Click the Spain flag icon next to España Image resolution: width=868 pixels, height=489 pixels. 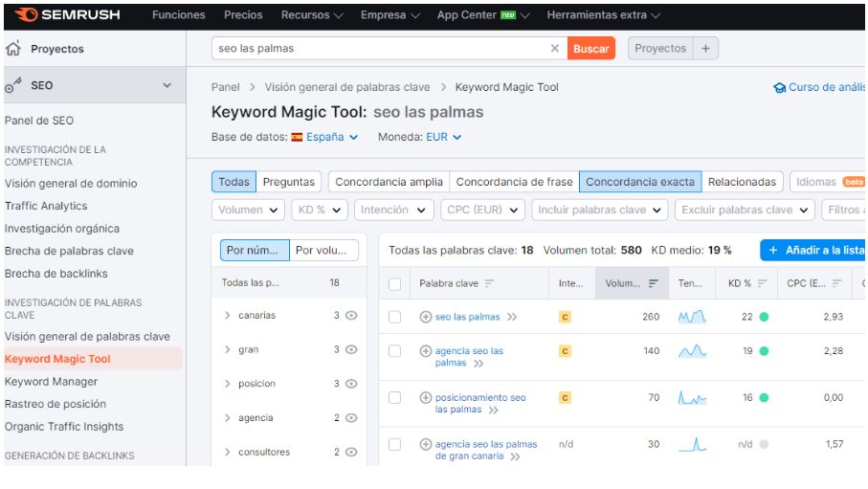click(297, 137)
